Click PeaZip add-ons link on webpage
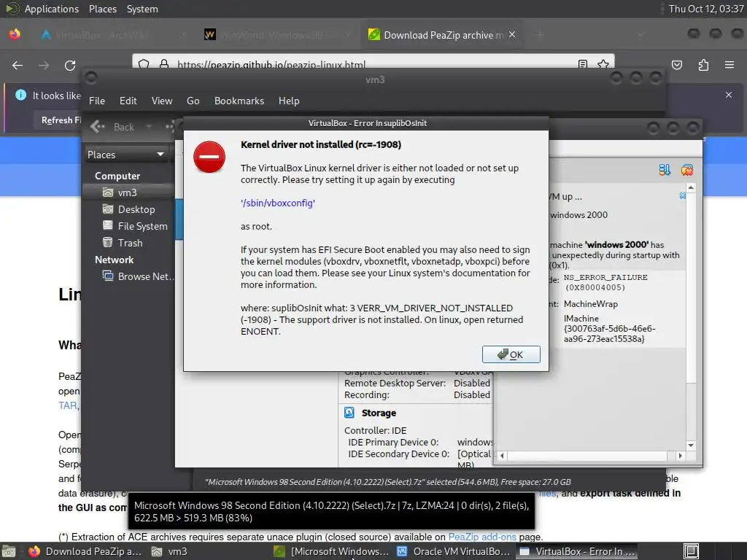The image size is (747, 560). (482, 537)
